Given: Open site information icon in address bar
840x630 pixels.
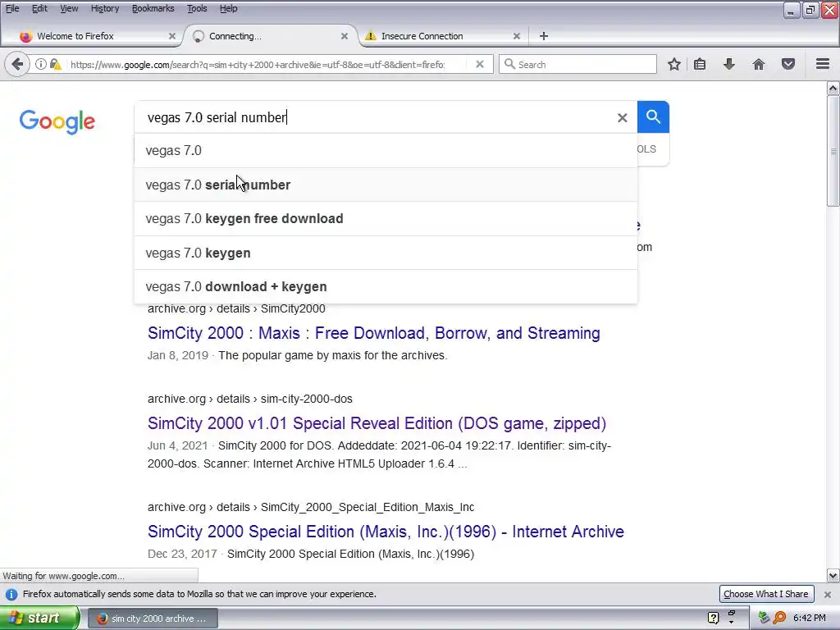Looking at the screenshot, I should 41,64.
